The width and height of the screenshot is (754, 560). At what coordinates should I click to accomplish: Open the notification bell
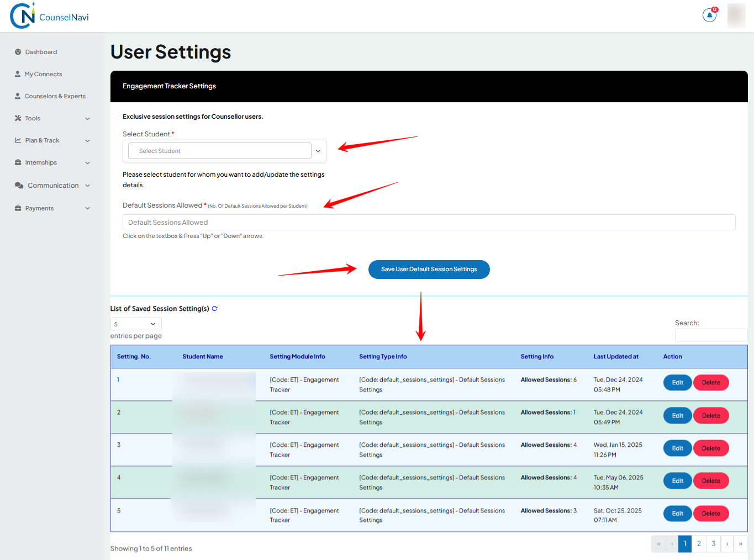pos(709,15)
